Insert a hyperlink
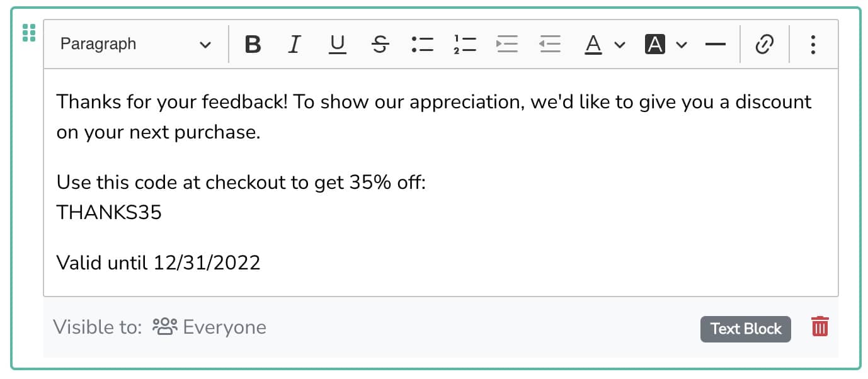The image size is (868, 379). pyautogui.click(x=764, y=45)
